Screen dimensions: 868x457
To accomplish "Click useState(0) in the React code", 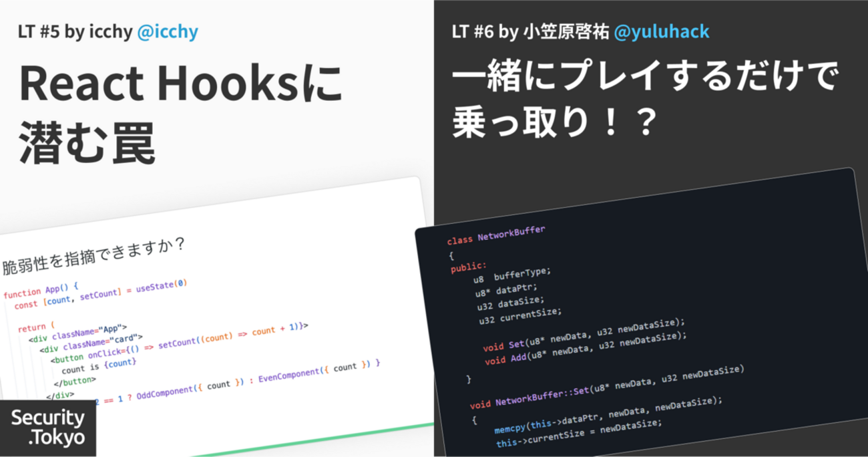I will click(x=161, y=285).
